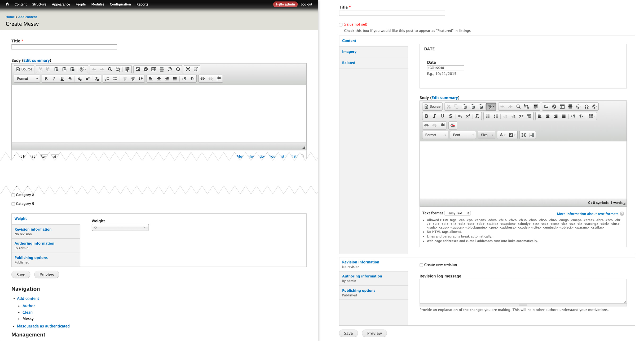Open Format dropdown in right editor
This screenshot has width=644, height=341.
pyautogui.click(x=435, y=135)
